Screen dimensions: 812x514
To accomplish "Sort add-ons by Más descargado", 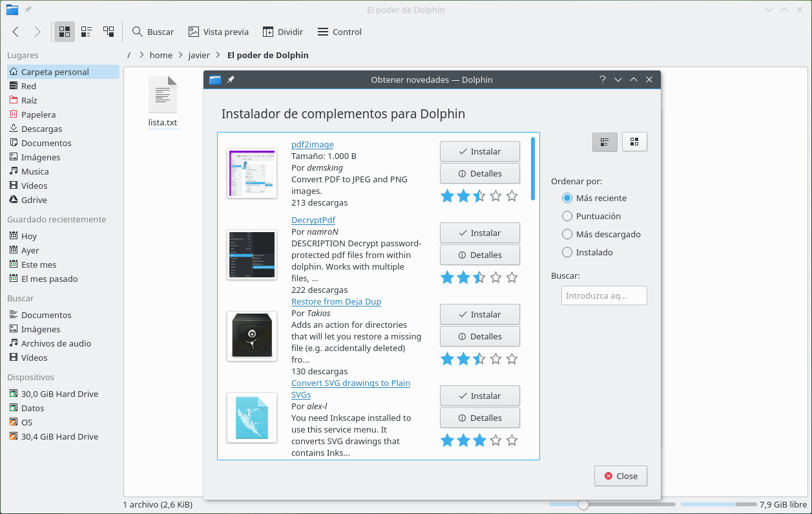I will (601, 234).
